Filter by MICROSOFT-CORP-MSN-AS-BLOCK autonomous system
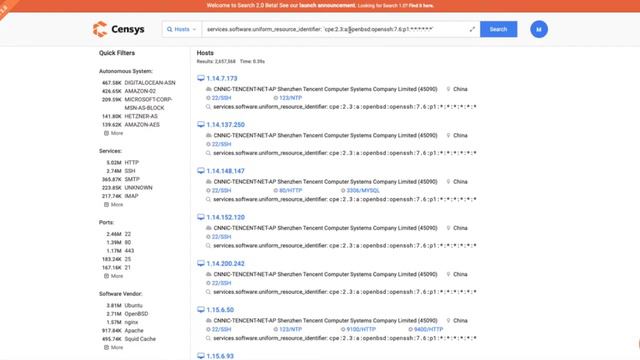 148,104
